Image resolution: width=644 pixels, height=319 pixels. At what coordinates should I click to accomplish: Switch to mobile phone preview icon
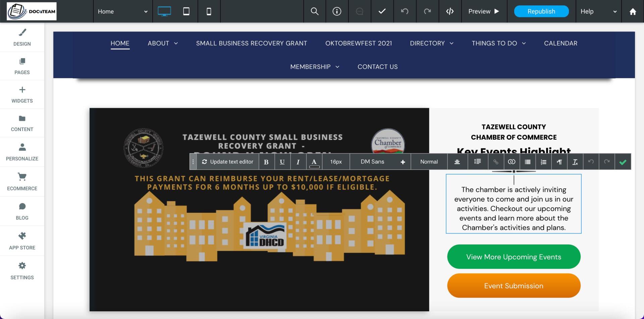(x=209, y=11)
